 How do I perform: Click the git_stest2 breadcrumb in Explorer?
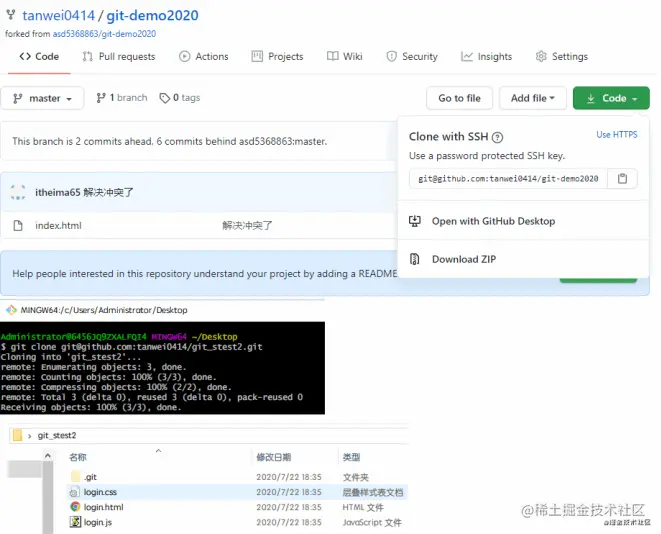(x=57, y=435)
